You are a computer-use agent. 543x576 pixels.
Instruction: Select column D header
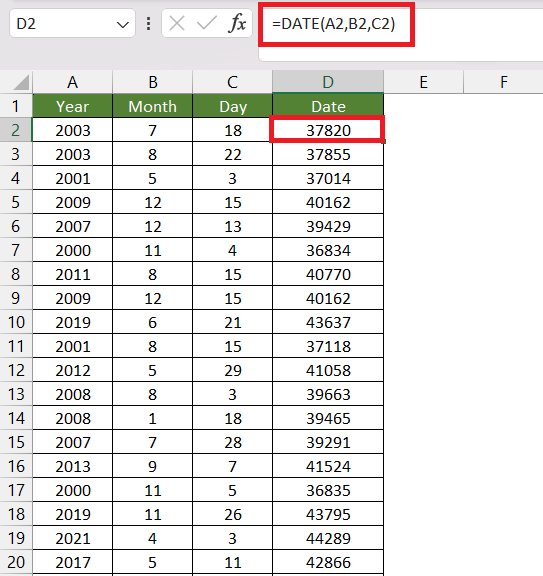pyautogui.click(x=328, y=82)
